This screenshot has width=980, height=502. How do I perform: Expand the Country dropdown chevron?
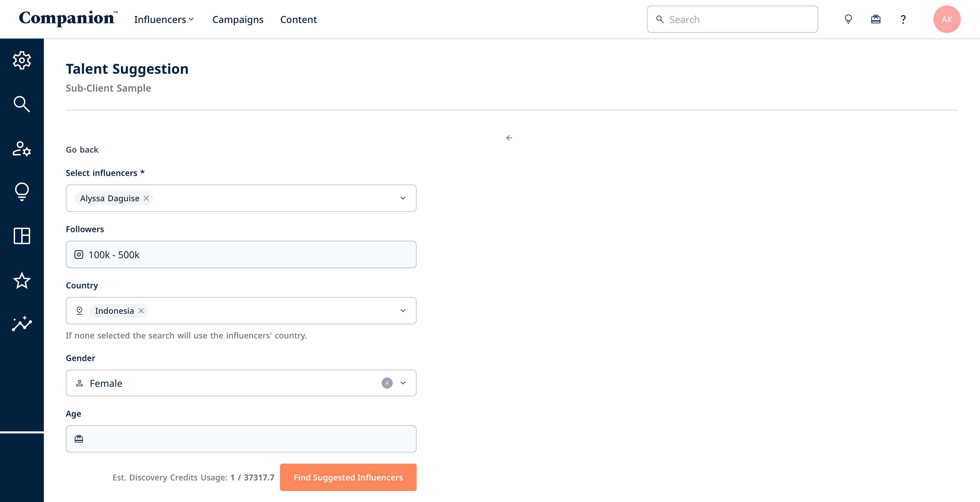[x=403, y=311]
